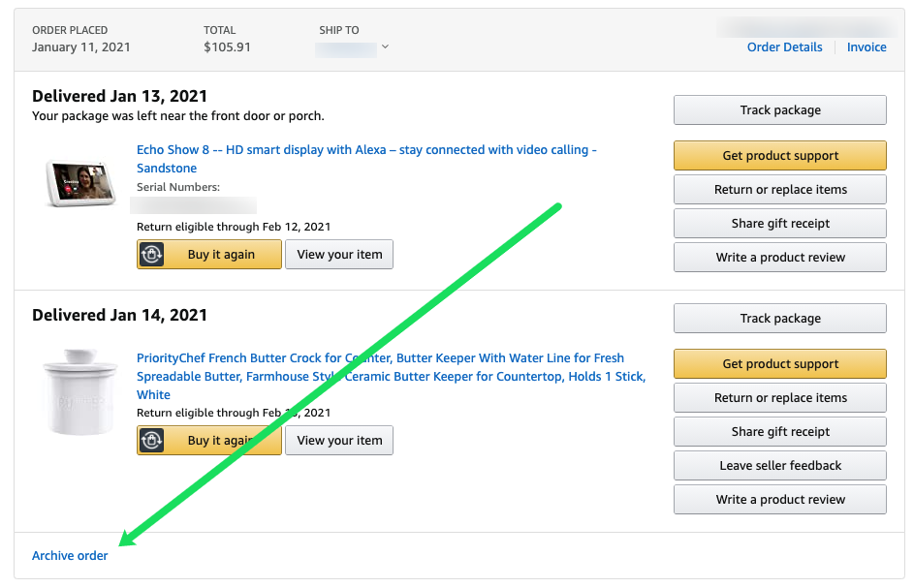Open the PriorityChef French Butter Crock title link
The image size is (914, 588).
392,377
